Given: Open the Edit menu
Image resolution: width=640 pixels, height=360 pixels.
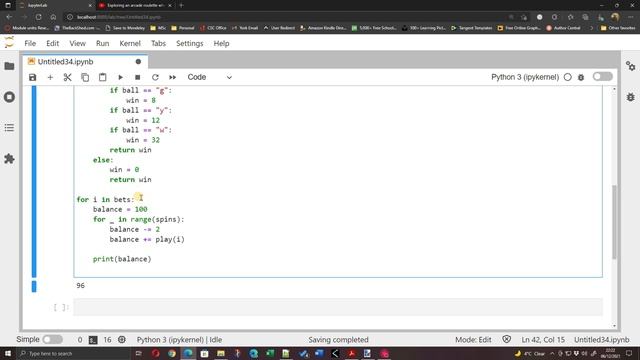Looking at the screenshot, I should (x=53, y=43).
